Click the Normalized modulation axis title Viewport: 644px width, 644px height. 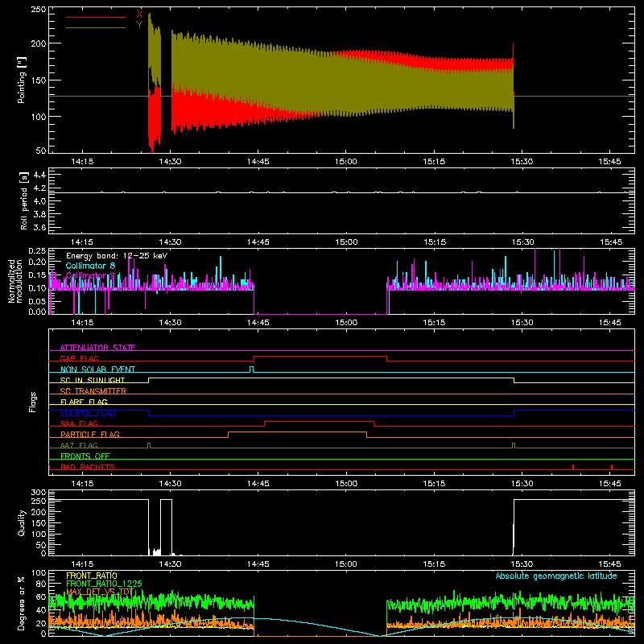(x=16, y=281)
